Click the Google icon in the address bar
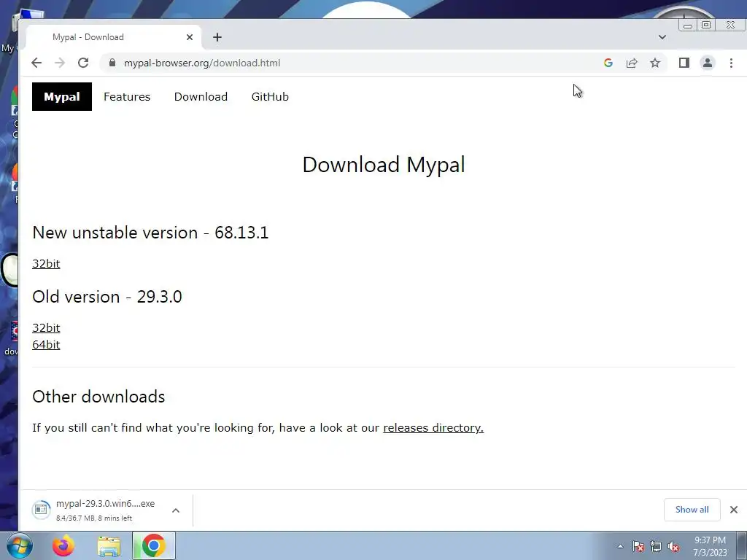Screen dimensions: 747x560 (608, 63)
